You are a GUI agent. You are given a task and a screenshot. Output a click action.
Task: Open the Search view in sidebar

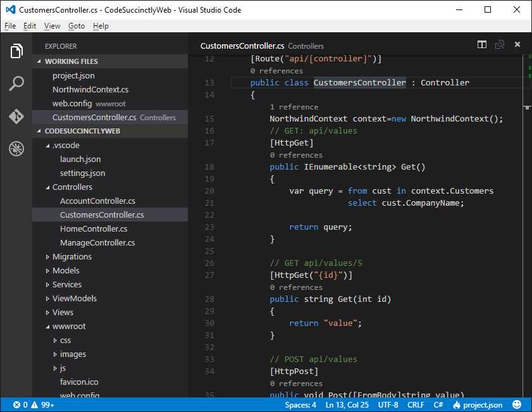(x=16, y=83)
